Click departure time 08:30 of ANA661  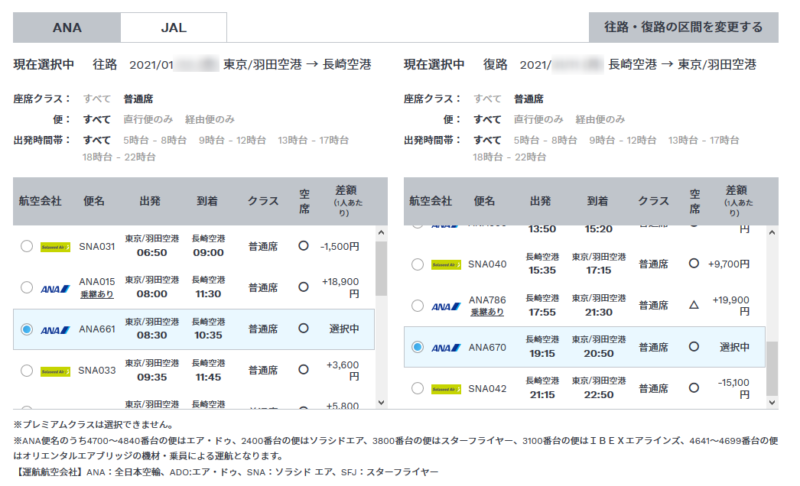tap(152, 335)
